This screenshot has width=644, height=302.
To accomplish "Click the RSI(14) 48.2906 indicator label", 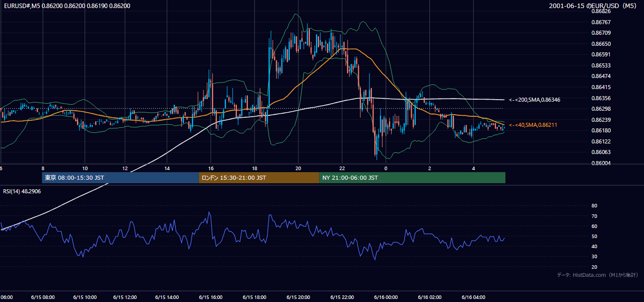I will click(22, 191).
